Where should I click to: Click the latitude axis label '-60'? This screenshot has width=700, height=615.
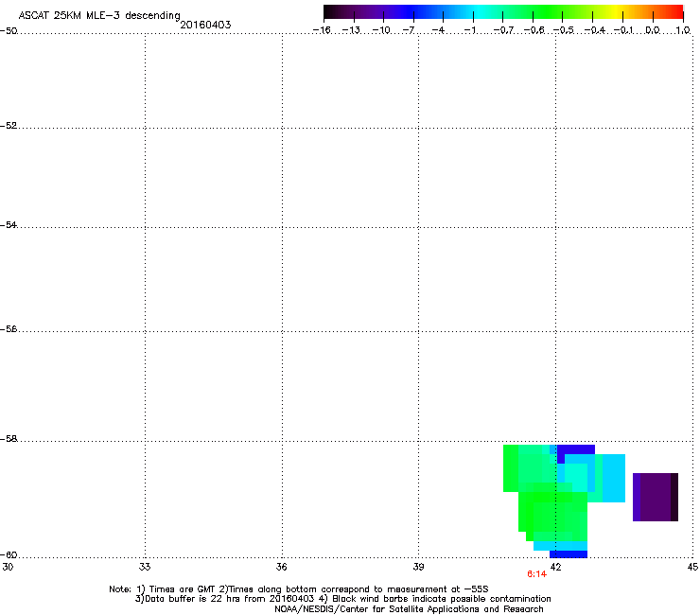(9, 554)
